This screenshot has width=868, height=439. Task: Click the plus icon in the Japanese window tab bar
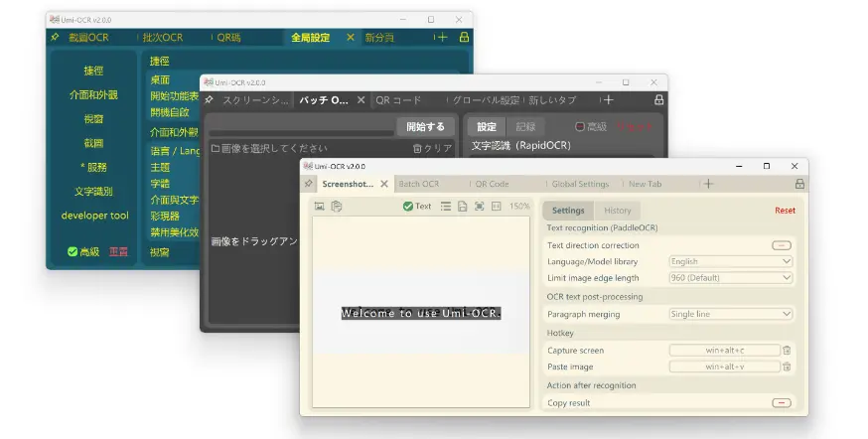coord(609,100)
